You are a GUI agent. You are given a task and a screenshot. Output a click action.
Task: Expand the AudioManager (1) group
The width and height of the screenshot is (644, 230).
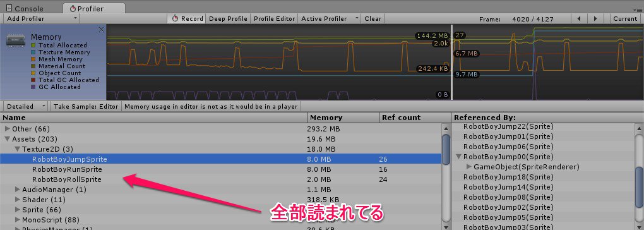pyautogui.click(x=18, y=190)
